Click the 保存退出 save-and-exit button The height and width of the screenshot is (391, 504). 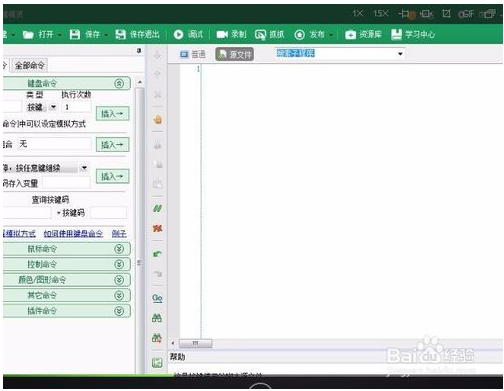point(137,34)
